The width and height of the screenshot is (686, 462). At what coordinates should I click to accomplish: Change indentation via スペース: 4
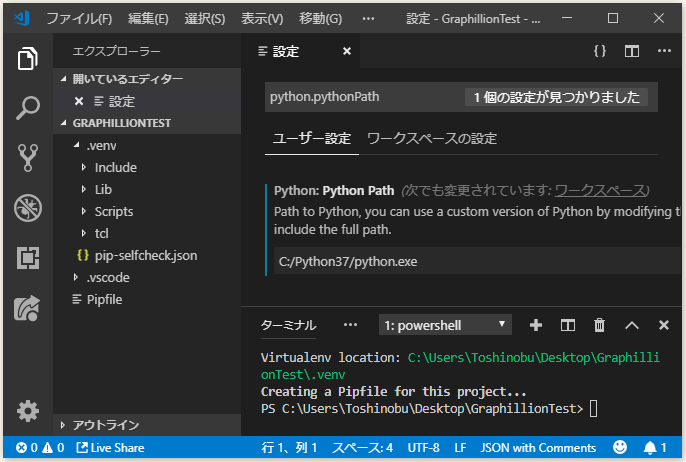362,448
